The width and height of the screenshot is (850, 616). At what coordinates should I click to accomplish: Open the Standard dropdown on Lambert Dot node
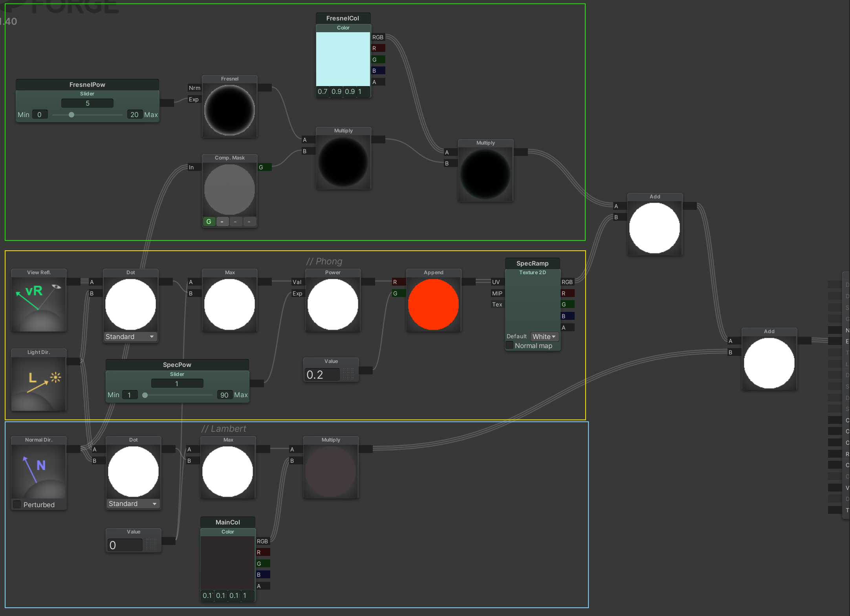tap(133, 504)
